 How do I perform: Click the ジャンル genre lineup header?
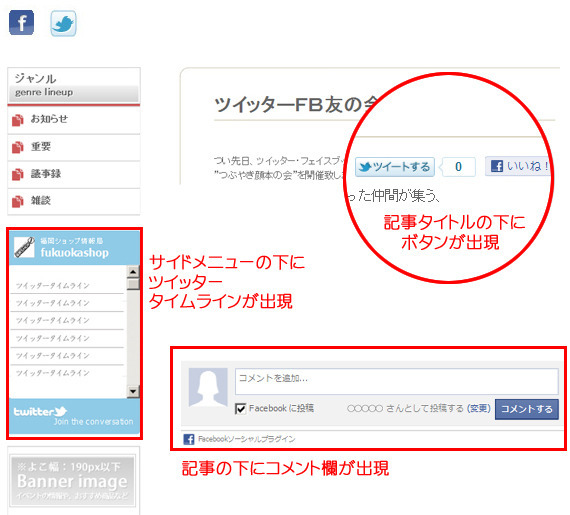pos(74,86)
